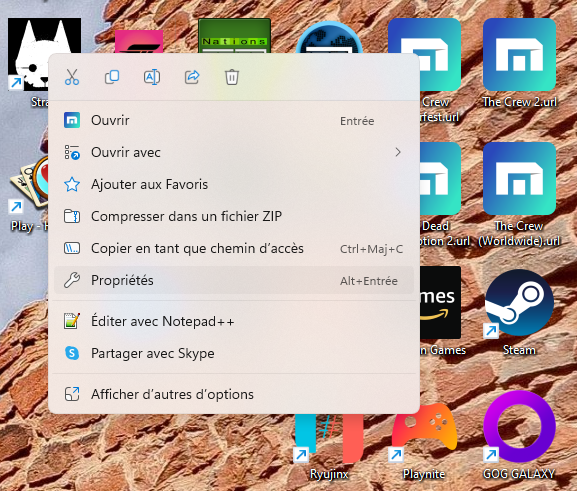
Task: Open Propriétés from the context menu
Action: point(234,280)
